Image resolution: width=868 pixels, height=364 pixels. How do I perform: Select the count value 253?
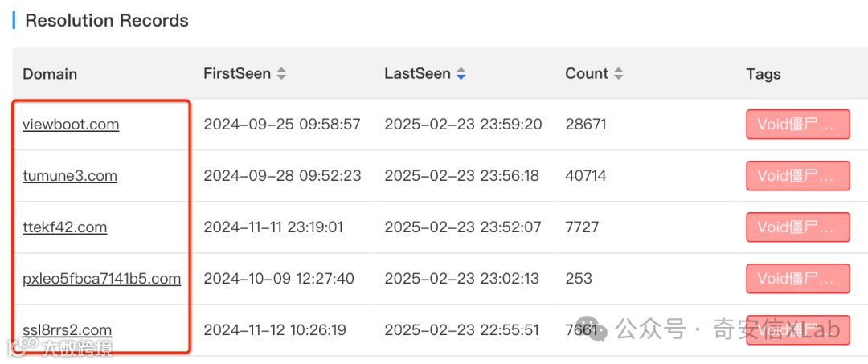[x=579, y=279]
